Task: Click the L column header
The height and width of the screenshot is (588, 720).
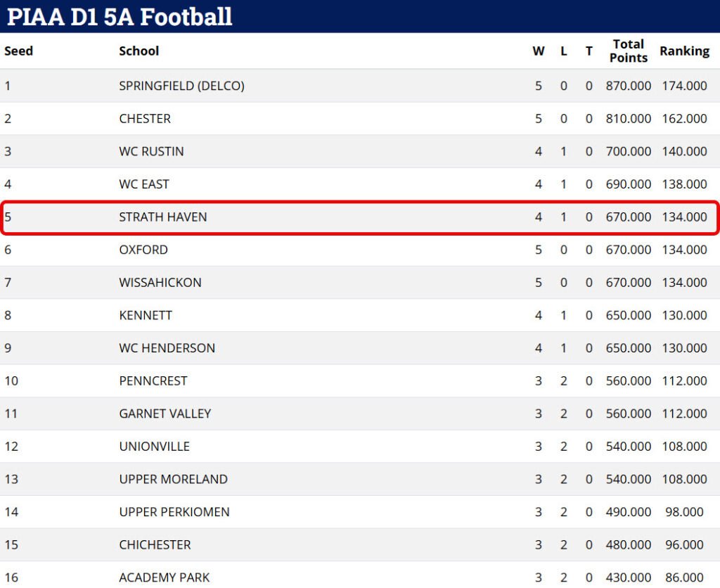Action: click(563, 51)
